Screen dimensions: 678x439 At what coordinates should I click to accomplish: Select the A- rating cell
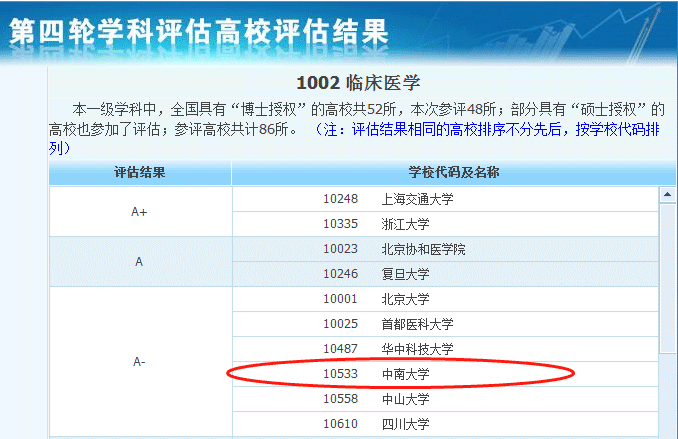click(141, 362)
